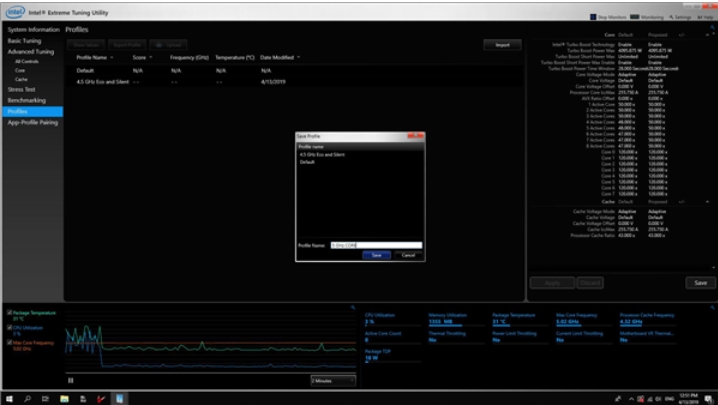Click Save button in the settings panel

point(700,283)
